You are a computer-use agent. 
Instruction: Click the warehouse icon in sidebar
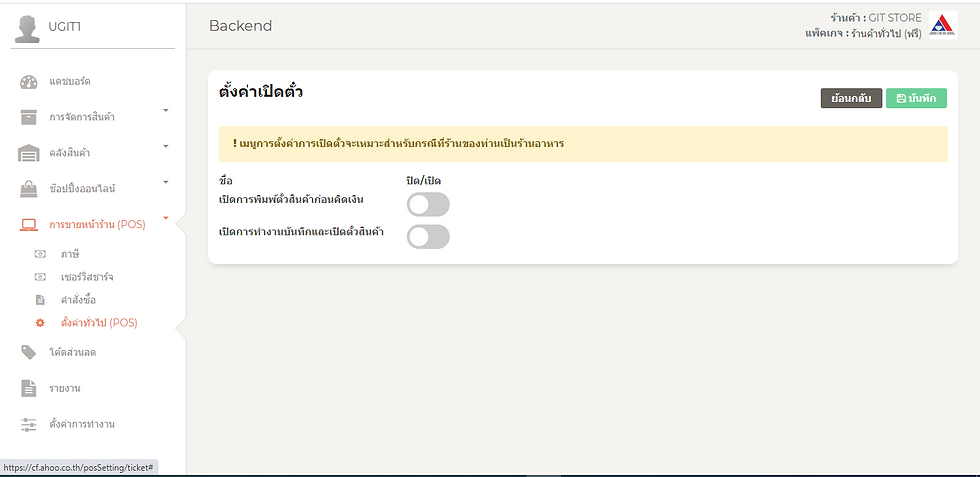tap(29, 153)
